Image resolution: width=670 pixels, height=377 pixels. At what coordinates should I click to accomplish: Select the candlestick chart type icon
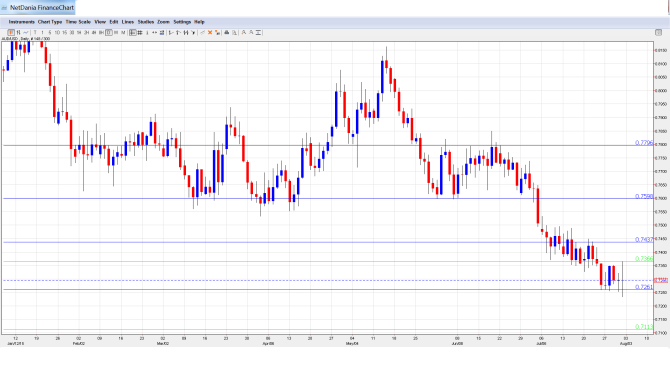[11, 32]
